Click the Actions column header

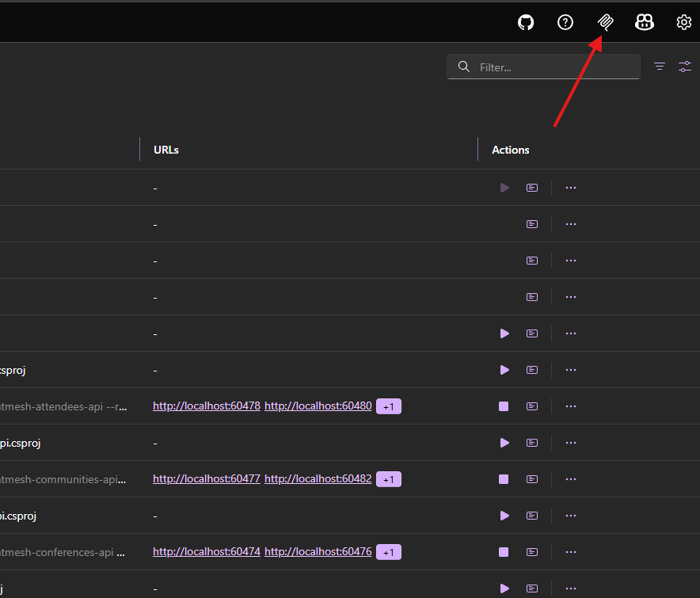click(511, 150)
